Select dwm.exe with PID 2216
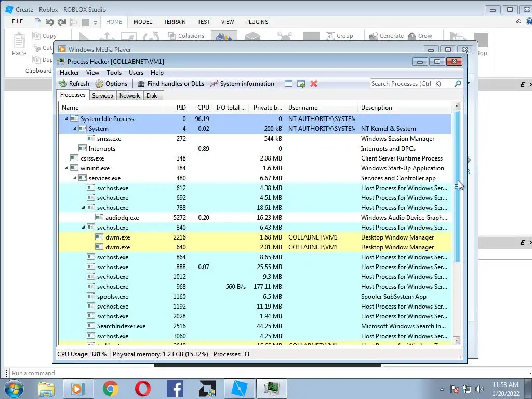Screen dimensions: 532x399 (x=255, y=237)
